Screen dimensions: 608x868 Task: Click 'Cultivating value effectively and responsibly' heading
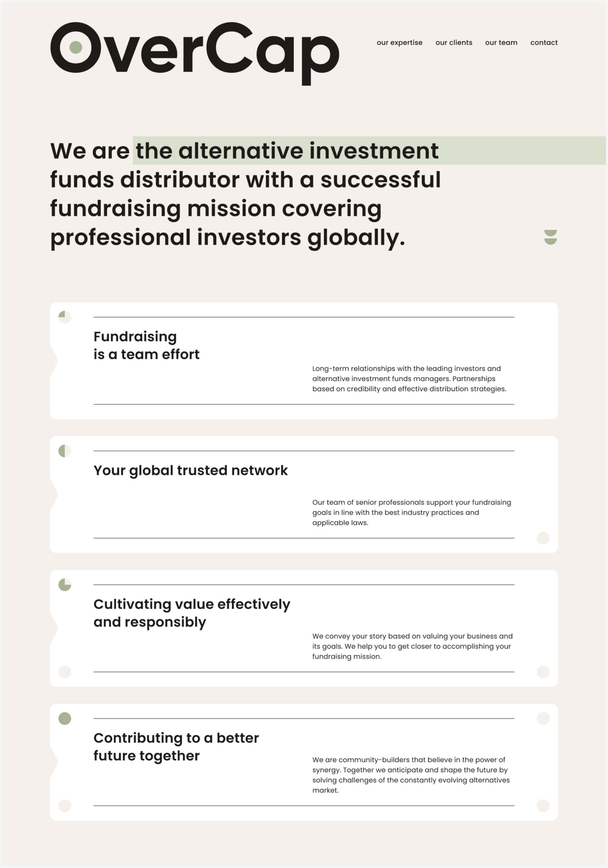tap(192, 613)
